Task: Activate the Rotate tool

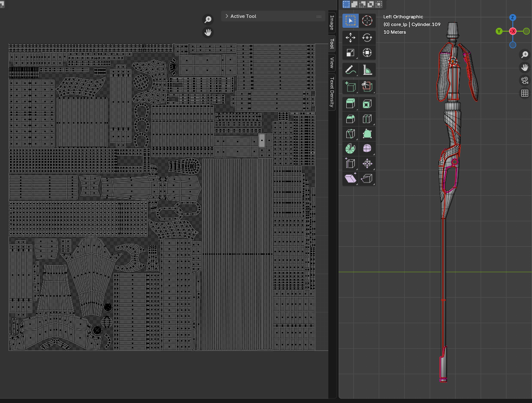Action: pos(367,38)
